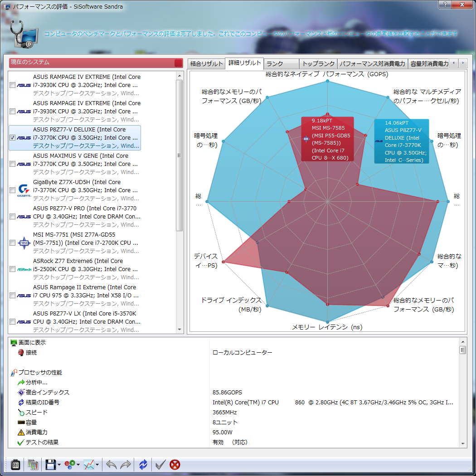Image resolution: width=476 pixels, height=476 pixels.
Task: Switch to the 結合リザルト tab
Action: click(206, 64)
